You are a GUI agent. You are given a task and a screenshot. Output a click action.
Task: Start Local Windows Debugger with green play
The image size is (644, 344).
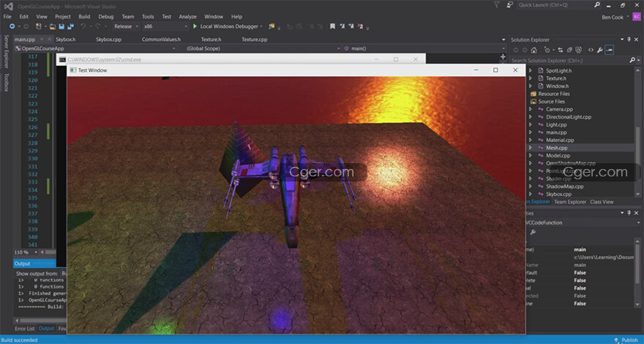[x=195, y=26]
